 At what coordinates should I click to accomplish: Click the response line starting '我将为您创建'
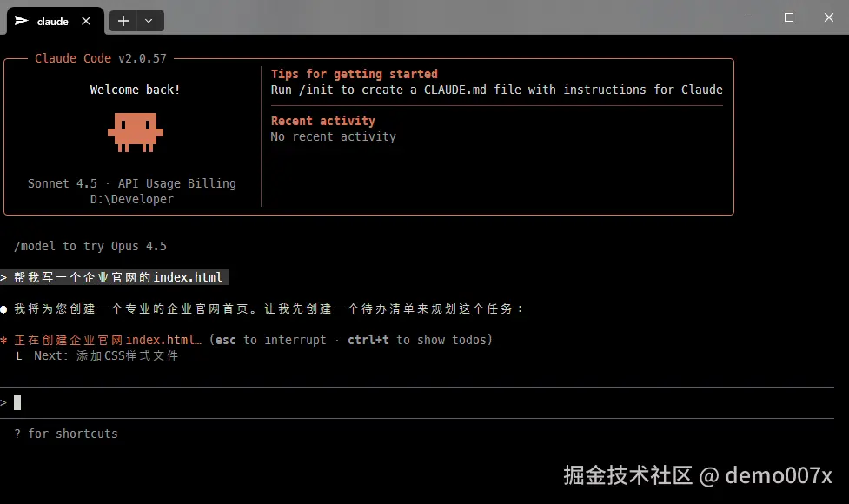tap(269, 308)
